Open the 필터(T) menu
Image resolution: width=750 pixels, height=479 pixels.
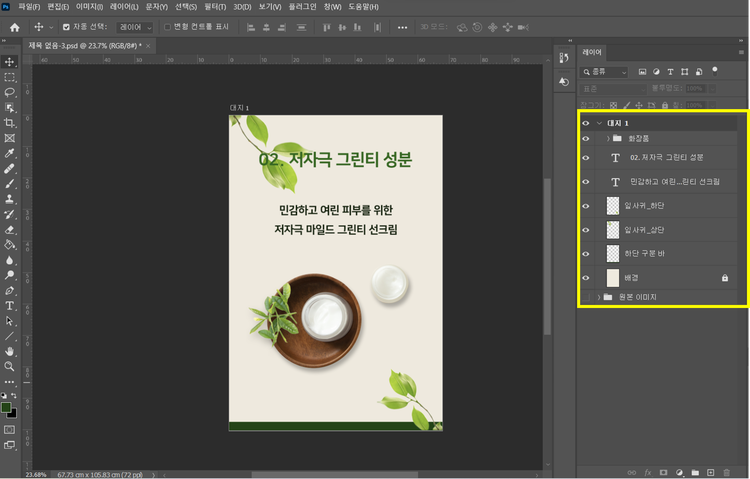click(x=215, y=7)
